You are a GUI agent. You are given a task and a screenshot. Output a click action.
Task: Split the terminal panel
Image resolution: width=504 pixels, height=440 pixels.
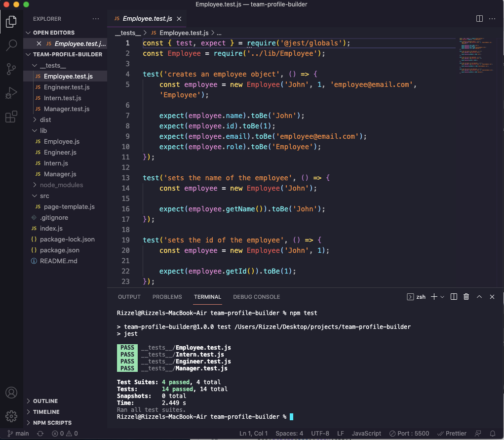coord(453,296)
